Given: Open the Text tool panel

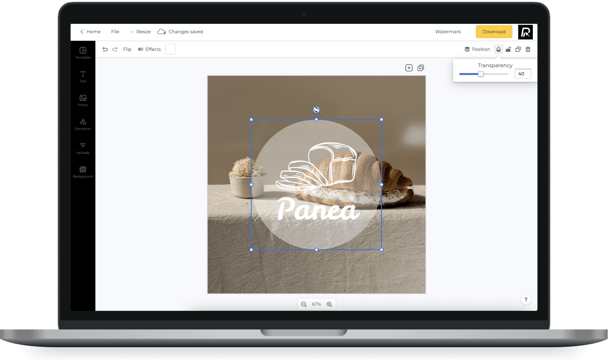Looking at the screenshot, I should (x=83, y=77).
